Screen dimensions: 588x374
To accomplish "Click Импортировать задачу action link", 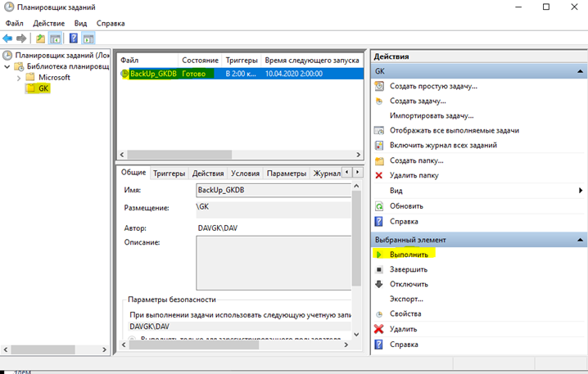I will (x=432, y=115).
